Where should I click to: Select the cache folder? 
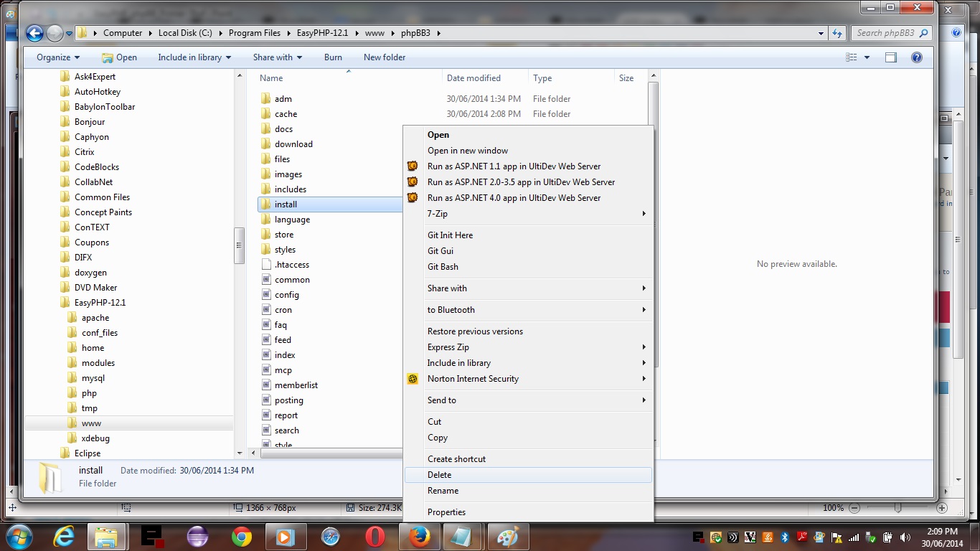tap(286, 114)
